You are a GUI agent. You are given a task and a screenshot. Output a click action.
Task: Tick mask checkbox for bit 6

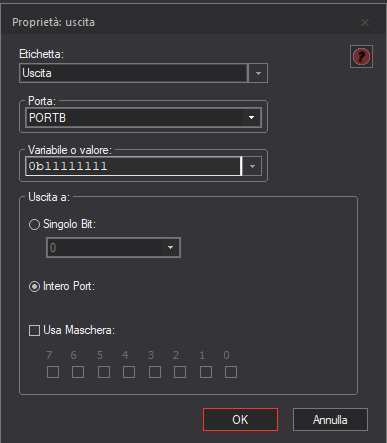click(78, 372)
